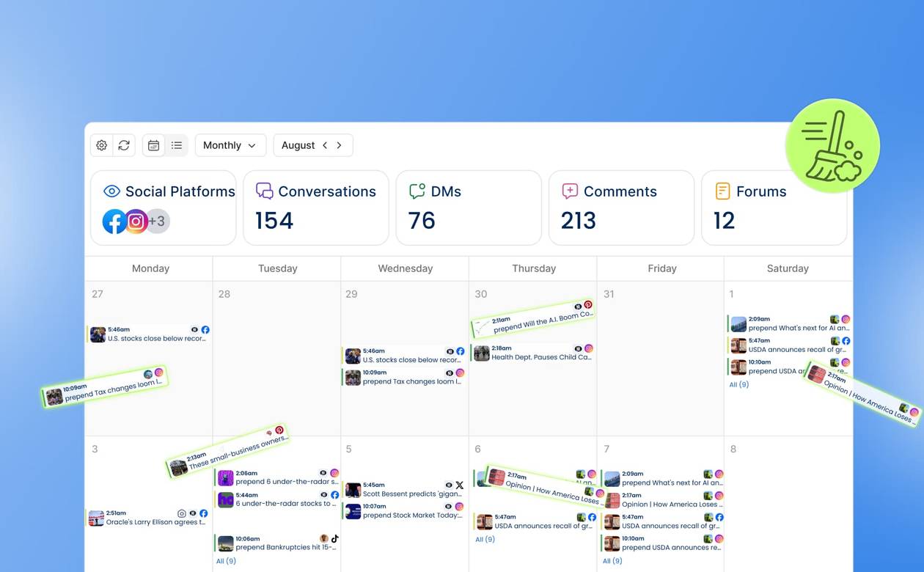Go to previous month arrow
This screenshot has width=924, height=572.
coord(325,145)
